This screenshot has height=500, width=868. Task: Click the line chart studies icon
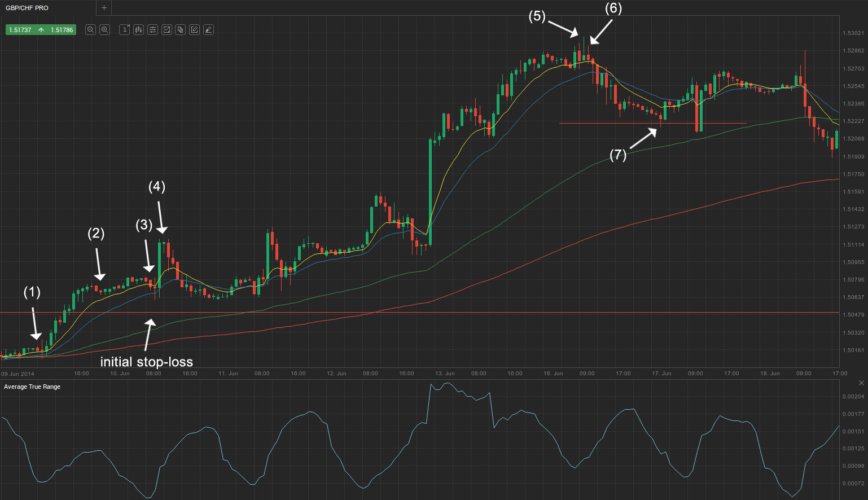[x=166, y=30]
